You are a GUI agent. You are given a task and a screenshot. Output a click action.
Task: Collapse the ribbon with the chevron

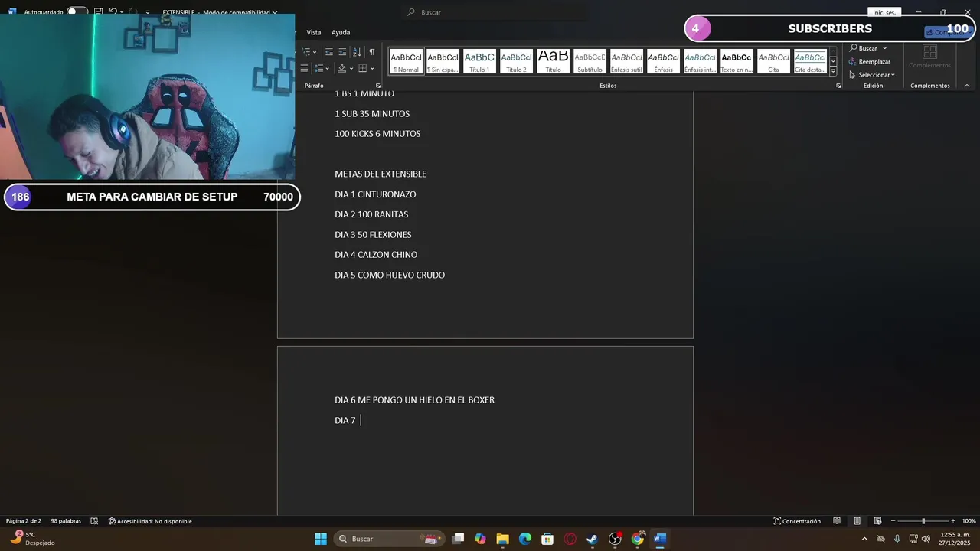coord(967,86)
